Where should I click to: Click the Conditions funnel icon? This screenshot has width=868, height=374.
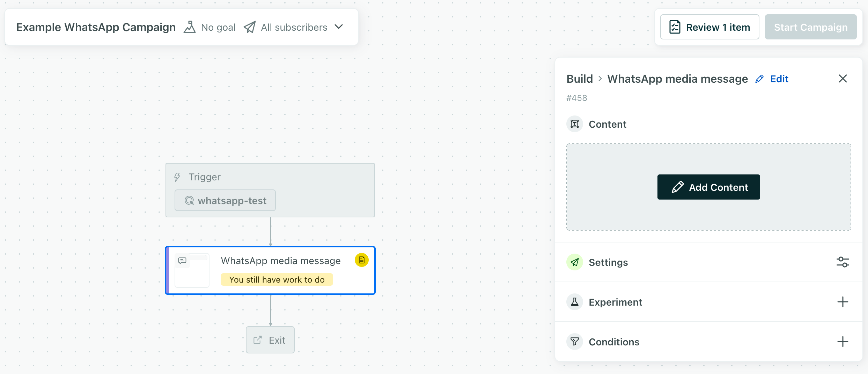[574, 342]
